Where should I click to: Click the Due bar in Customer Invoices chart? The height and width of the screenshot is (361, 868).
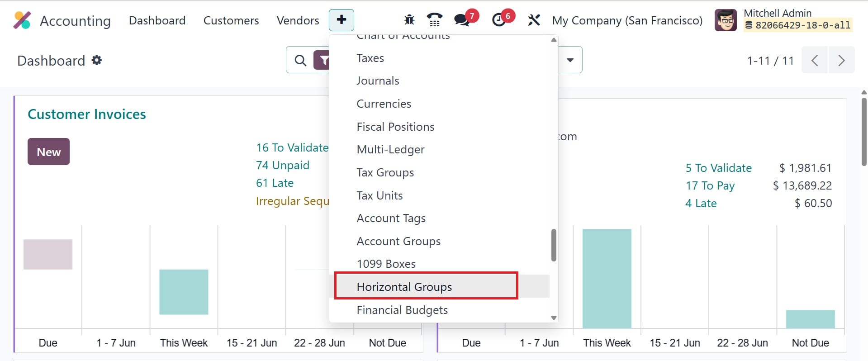pyautogui.click(x=48, y=254)
